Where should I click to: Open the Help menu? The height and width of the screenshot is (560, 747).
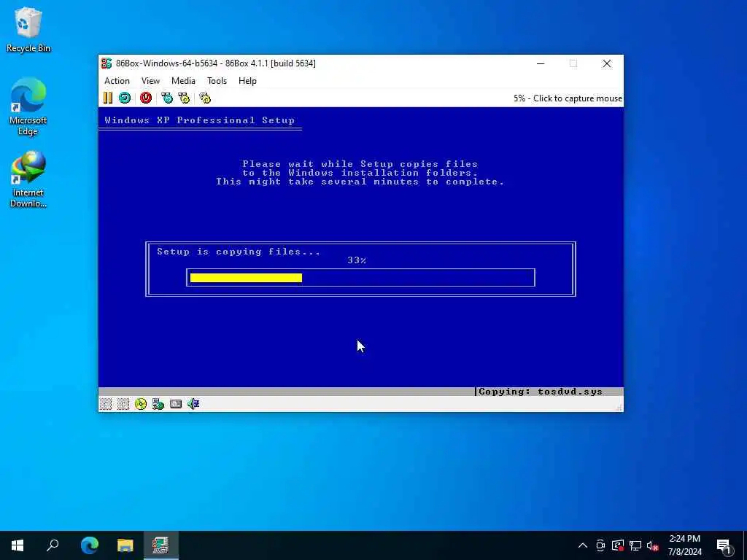[247, 81]
